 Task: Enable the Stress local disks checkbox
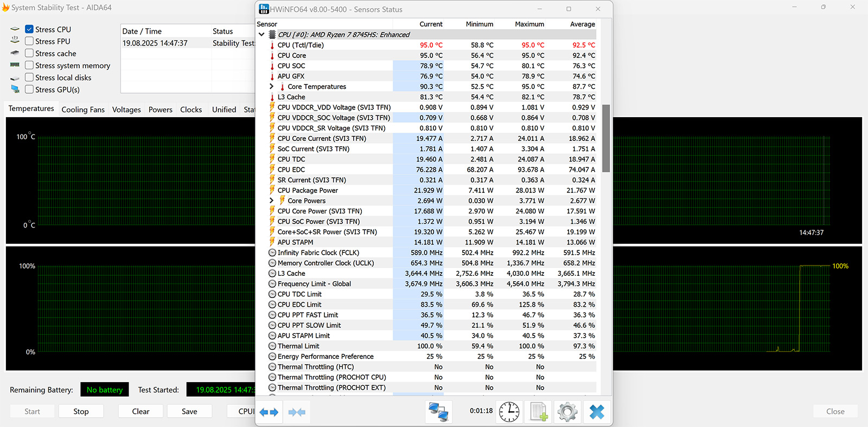point(29,77)
